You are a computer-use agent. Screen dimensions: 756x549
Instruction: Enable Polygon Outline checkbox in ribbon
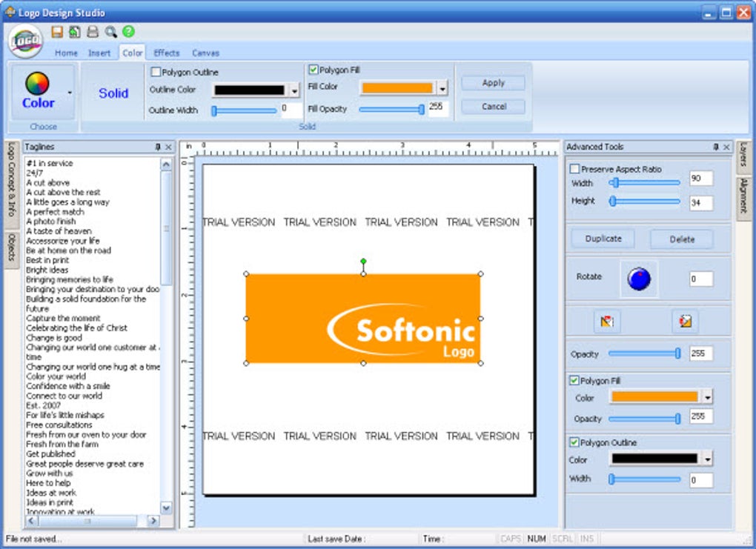156,72
